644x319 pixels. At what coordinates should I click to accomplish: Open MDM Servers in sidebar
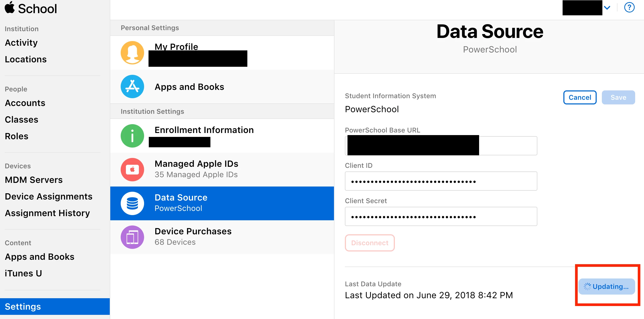[x=34, y=180]
